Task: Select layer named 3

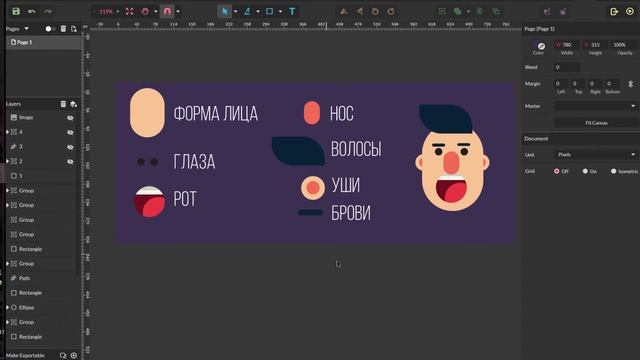Action: pos(41,147)
